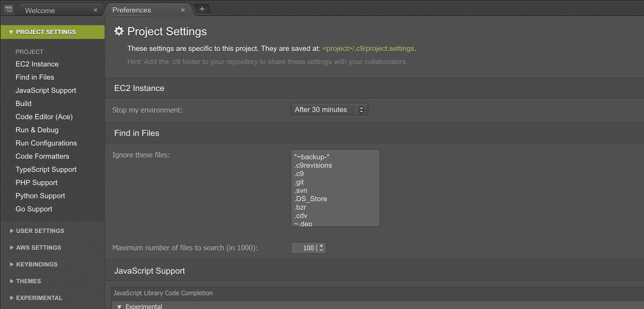Open a new tab with plus icon
The width and height of the screenshot is (644, 309).
coord(202,9)
